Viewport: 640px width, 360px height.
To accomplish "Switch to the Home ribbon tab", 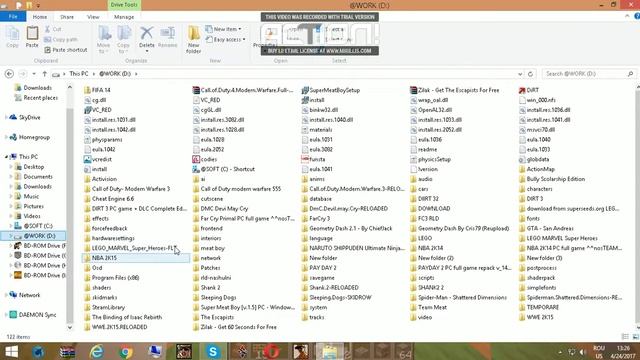I will click(40, 17).
